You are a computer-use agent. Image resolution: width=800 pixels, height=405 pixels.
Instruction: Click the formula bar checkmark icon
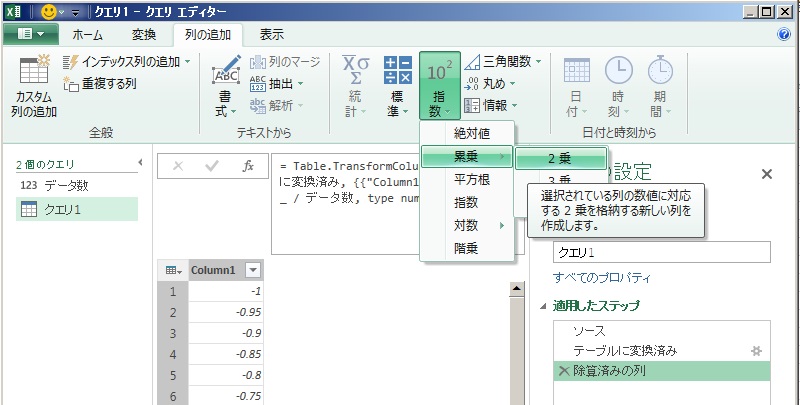click(x=211, y=166)
